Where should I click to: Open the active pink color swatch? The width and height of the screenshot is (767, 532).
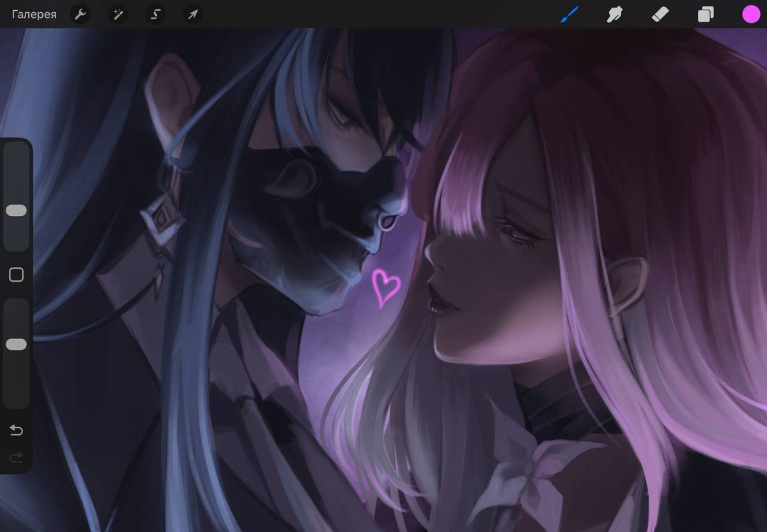(750, 14)
